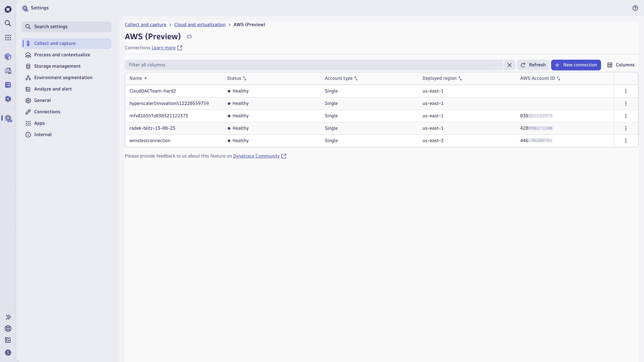Sort by Deployed region column
This screenshot has width=644, height=362.
pyautogui.click(x=442, y=78)
